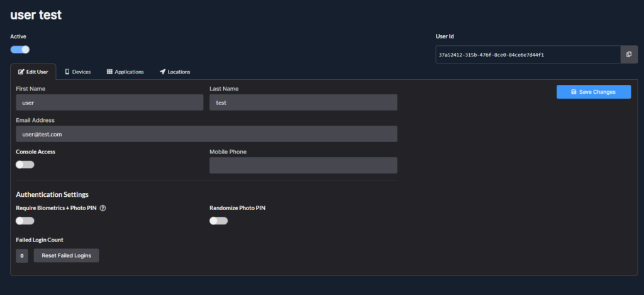
Task: Switch to the Devices tab
Action: [x=77, y=72]
